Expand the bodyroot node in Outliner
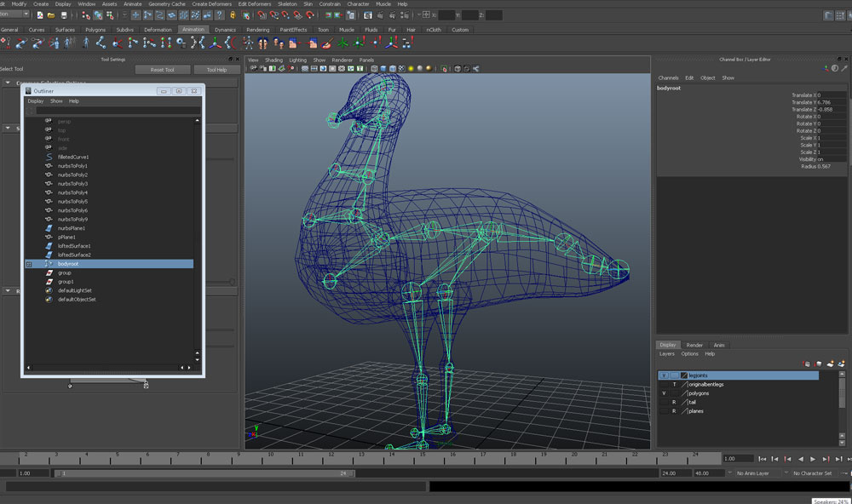Viewport: 852px width, 504px height. [29, 264]
